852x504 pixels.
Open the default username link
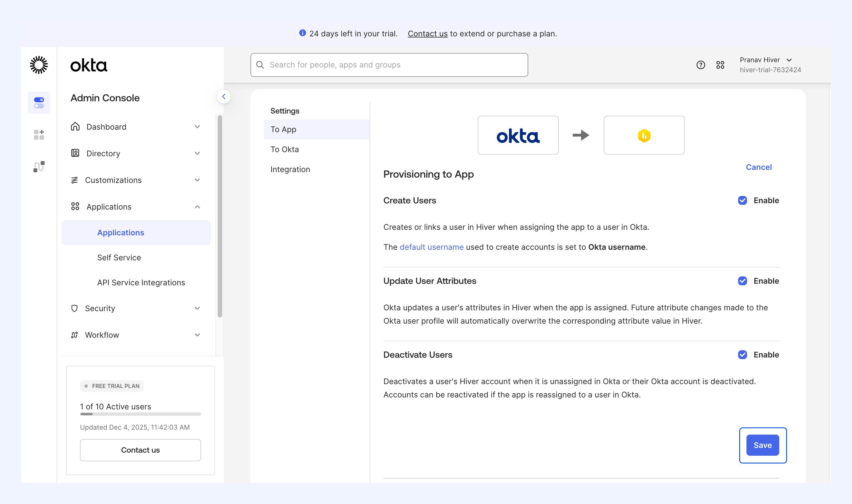coord(432,247)
